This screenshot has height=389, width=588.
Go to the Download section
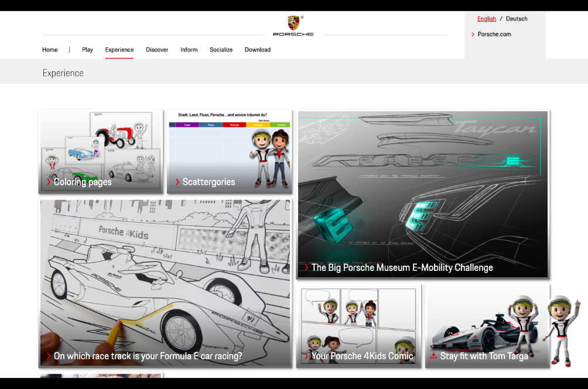click(x=258, y=49)
